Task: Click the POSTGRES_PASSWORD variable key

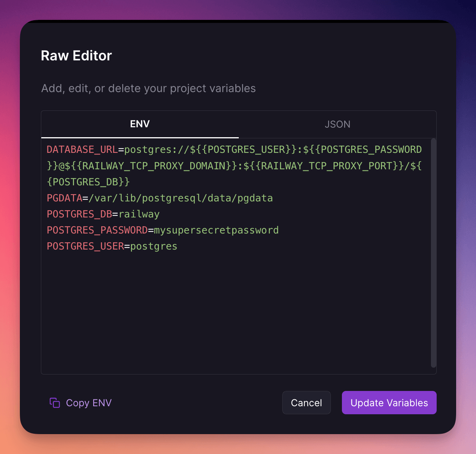Action: click(x=97, y=230)
